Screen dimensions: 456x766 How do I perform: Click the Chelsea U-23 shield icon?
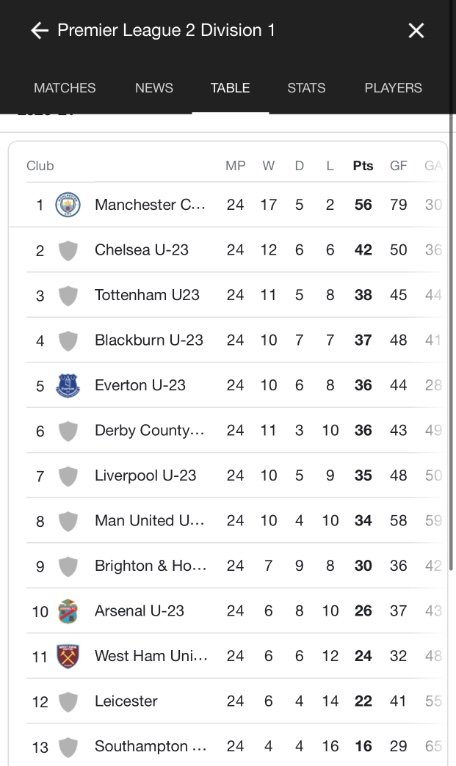[x=68, y=250]
